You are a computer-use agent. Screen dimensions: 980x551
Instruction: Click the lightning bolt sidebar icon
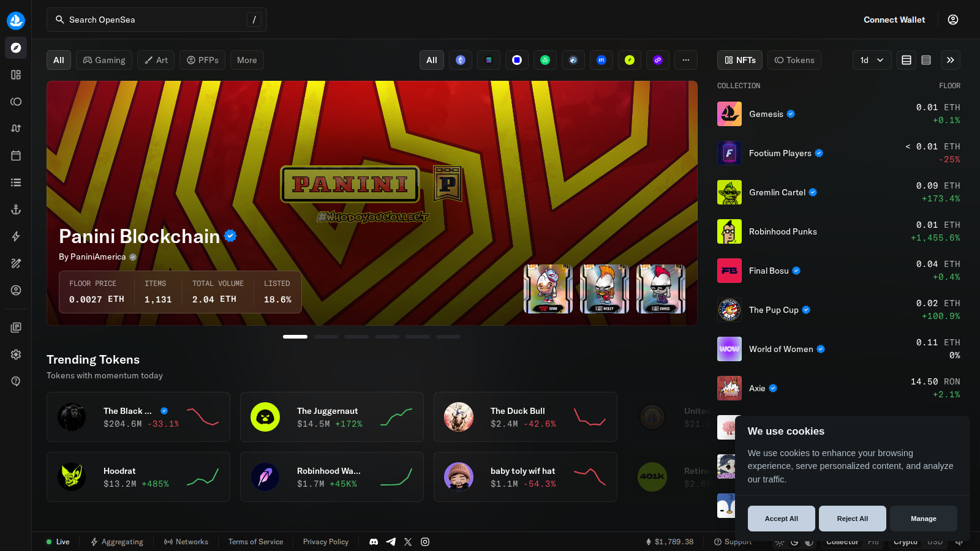(16, 236)
